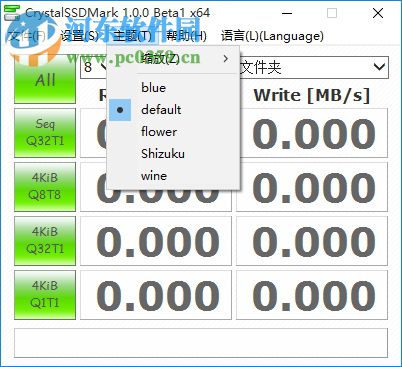Screen dimensions: 402x367
Task: Start the 4KiB Q8T8 test
Action: [x=45, y=187]
